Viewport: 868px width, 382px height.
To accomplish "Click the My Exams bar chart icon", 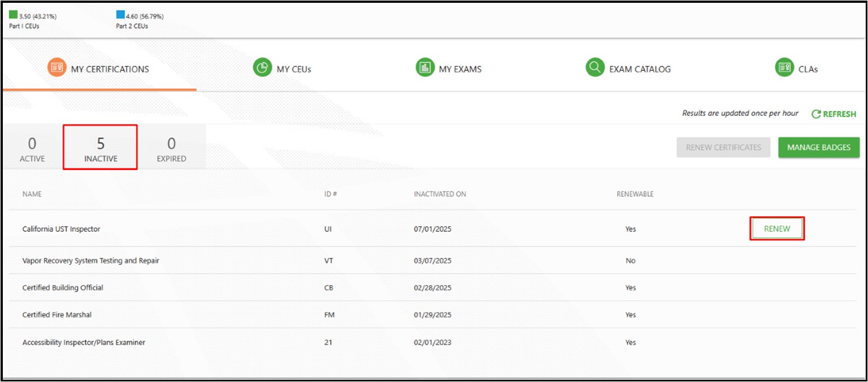I will click(x=425, y=68).
